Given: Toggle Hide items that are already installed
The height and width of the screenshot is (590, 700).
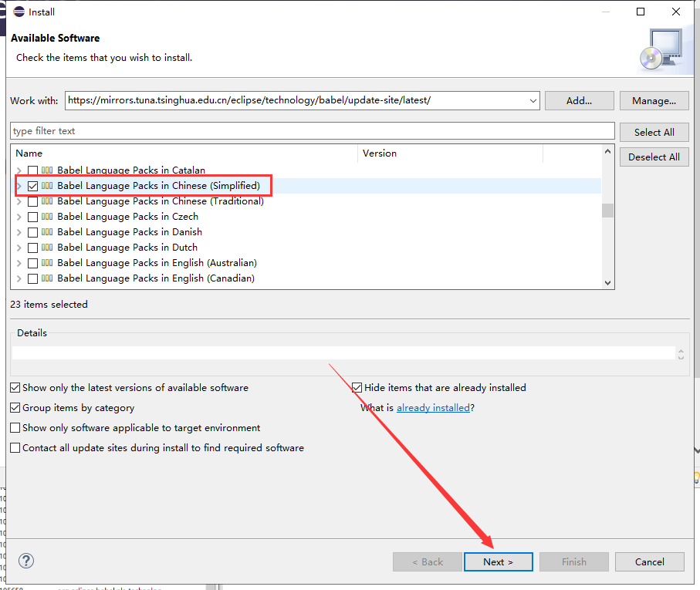Looking at the screenshot, I should pyautogui.click(x=357, y=387).
